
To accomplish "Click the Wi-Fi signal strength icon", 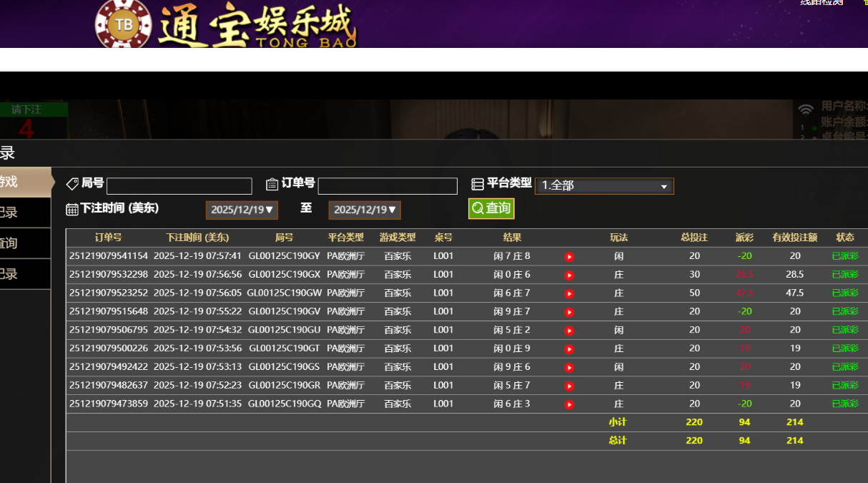I will coord(806,109).
